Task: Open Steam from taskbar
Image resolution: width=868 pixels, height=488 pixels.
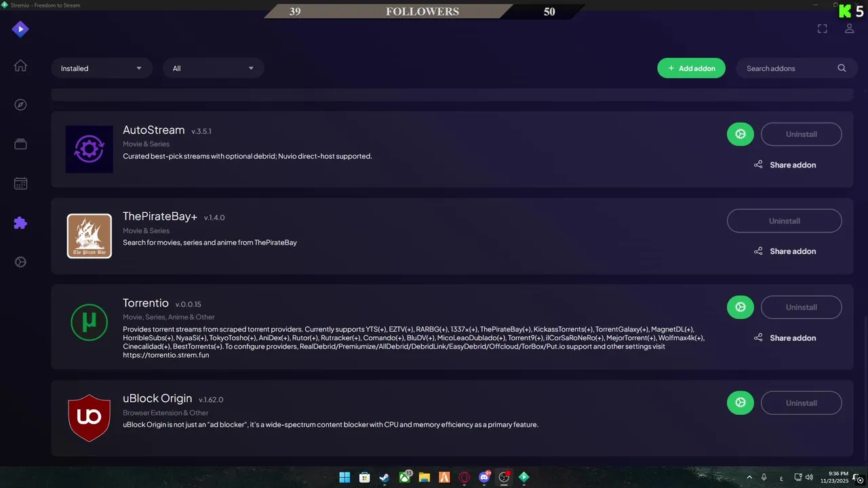Action: [384, 477]
